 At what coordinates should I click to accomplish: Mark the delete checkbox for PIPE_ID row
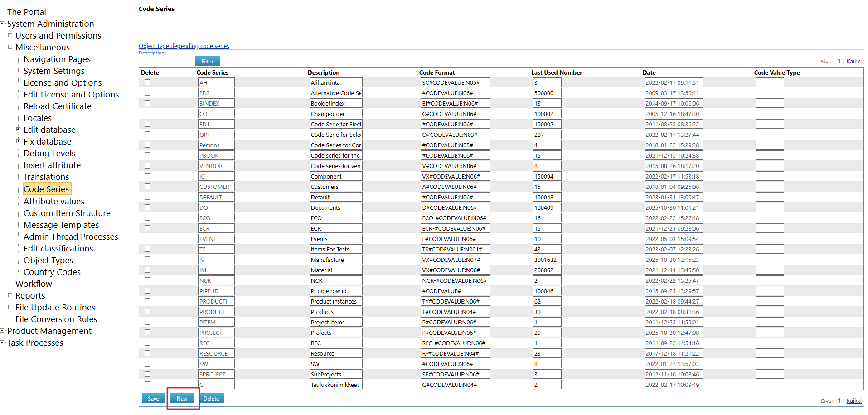[147, 291]
